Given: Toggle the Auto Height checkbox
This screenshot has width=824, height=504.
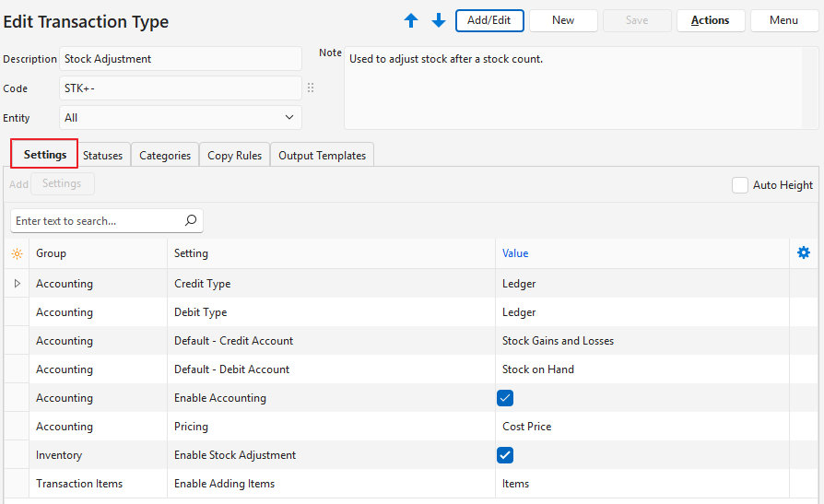Looking at the screenshot, I should coord(739,185).
